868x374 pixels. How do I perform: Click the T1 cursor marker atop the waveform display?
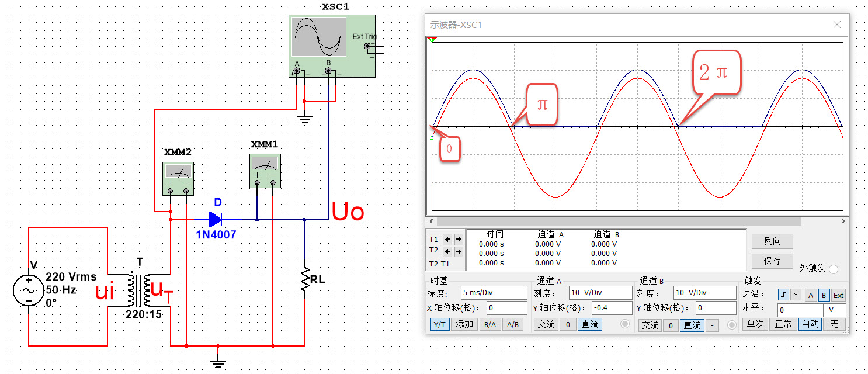click(432, 40)
